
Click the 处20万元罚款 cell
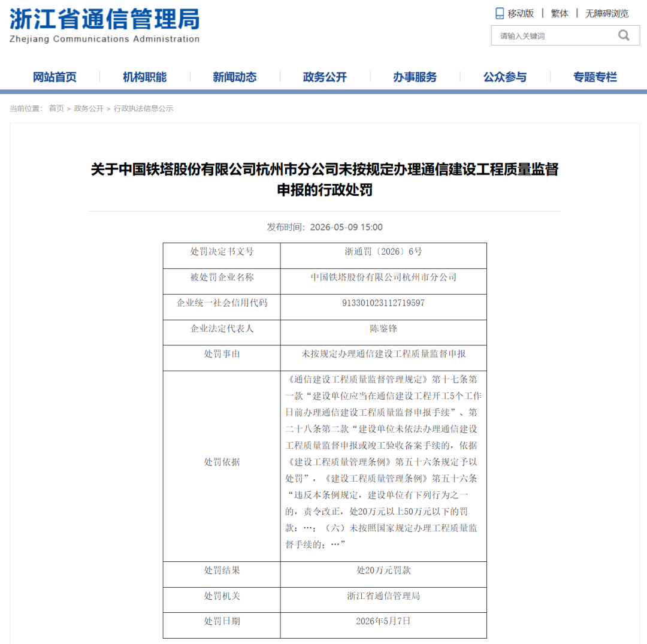point(383,575)
